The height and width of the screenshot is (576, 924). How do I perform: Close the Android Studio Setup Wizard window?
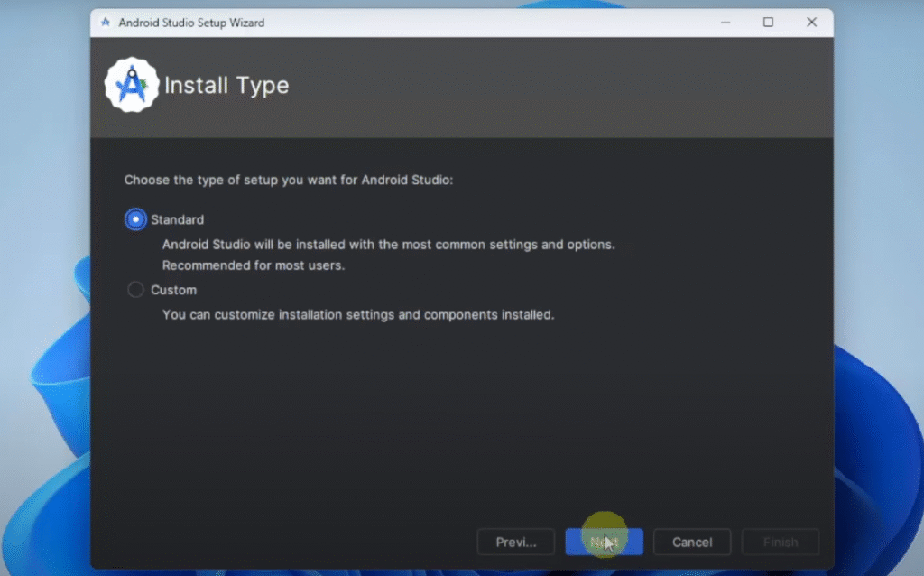(811, 23)
